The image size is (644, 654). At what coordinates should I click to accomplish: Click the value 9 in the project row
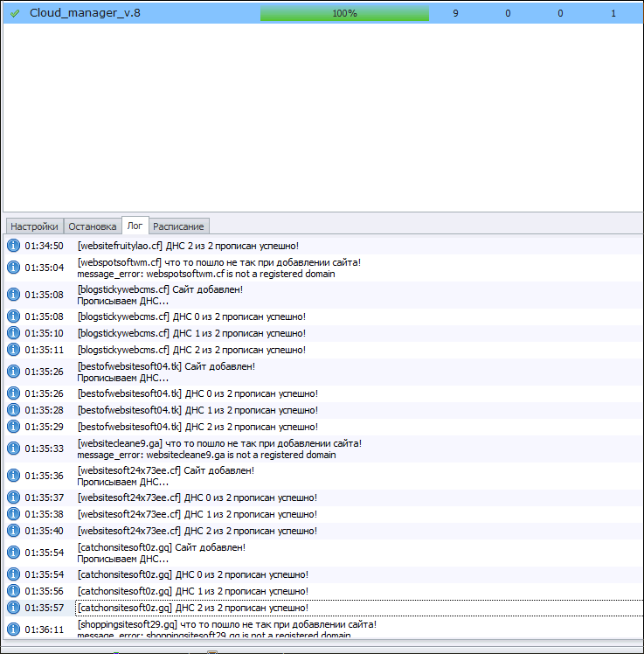point(455,13)
